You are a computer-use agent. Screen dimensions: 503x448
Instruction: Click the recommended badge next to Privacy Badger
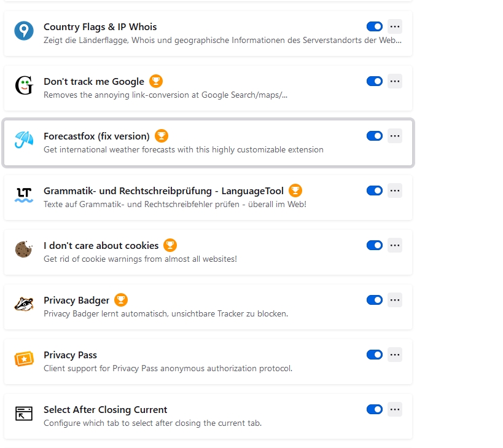point(121,300)
